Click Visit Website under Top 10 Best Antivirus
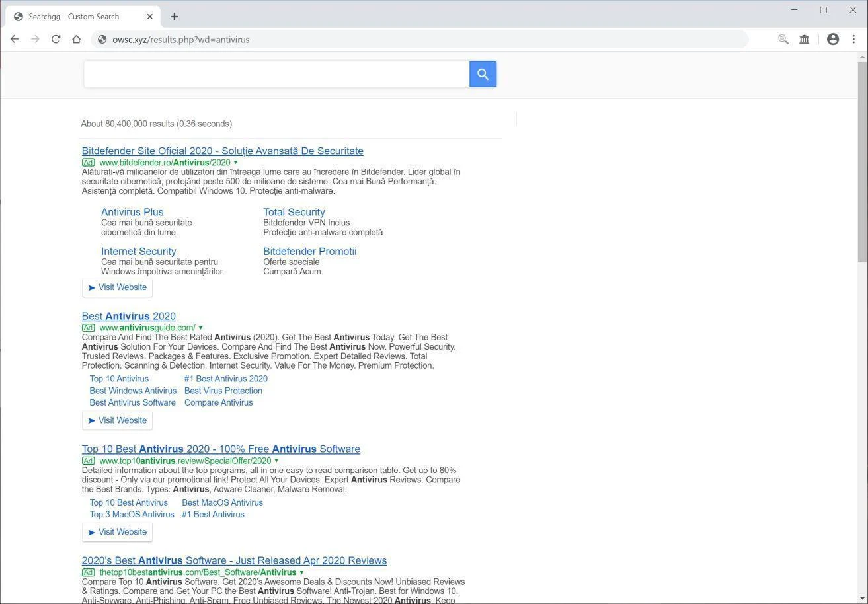This screenshot has width=868, height=604. coord(118,532)
